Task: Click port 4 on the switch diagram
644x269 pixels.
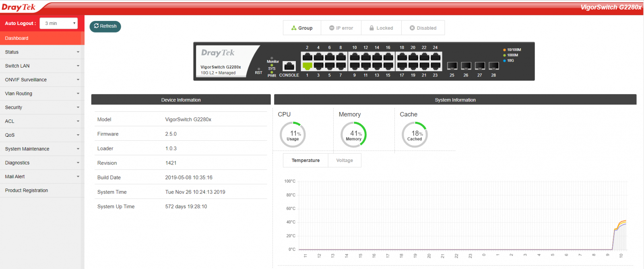Action: click(x=319, y=56)
